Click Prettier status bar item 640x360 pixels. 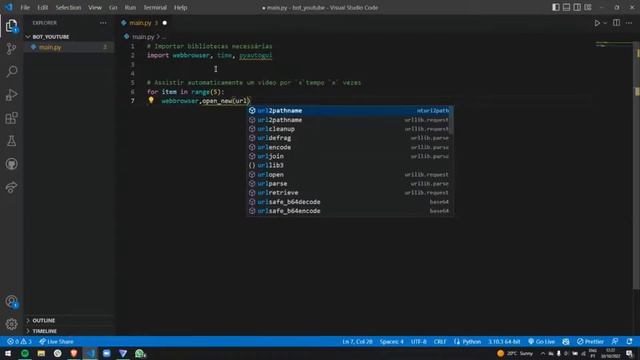point(590,341)
